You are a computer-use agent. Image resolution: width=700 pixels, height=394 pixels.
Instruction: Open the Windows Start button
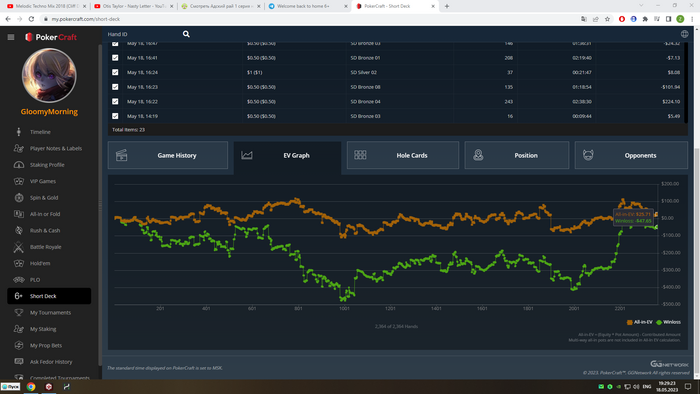point(10,386)
